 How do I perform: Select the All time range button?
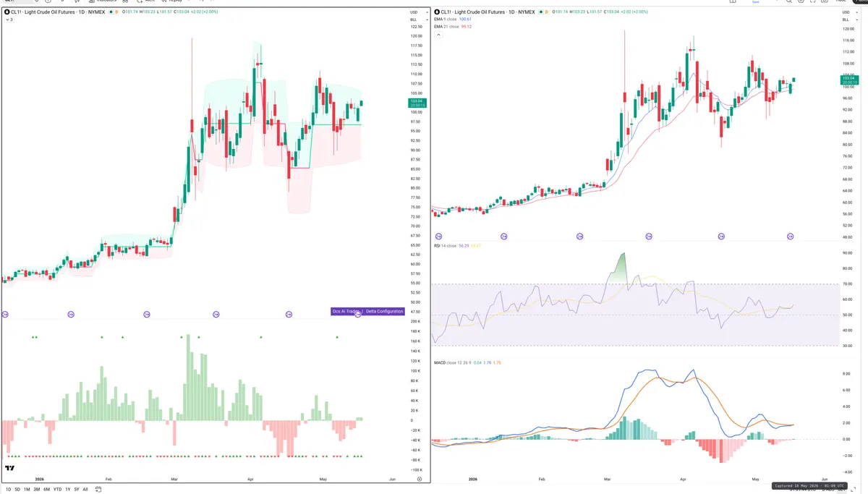(85, 489)
